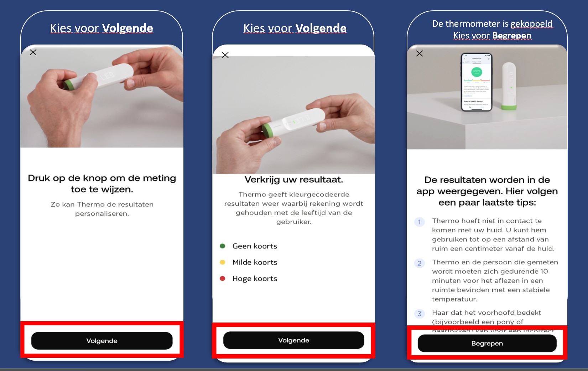Click the number 1 tip badge
The width and height of the screenshot is (588, 371).
point(420,222)
